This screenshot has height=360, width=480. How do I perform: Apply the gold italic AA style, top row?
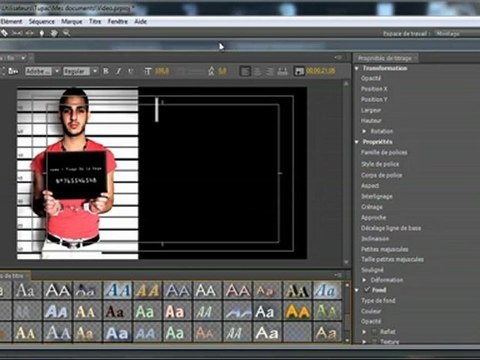pyautogui.click(x=147, y=290)
